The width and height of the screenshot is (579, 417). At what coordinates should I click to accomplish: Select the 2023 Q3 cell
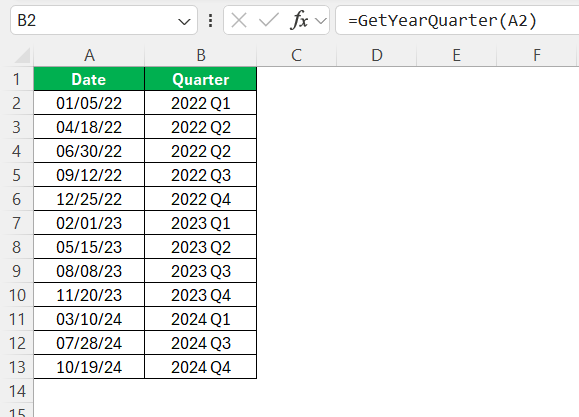(x=201, y=271)
